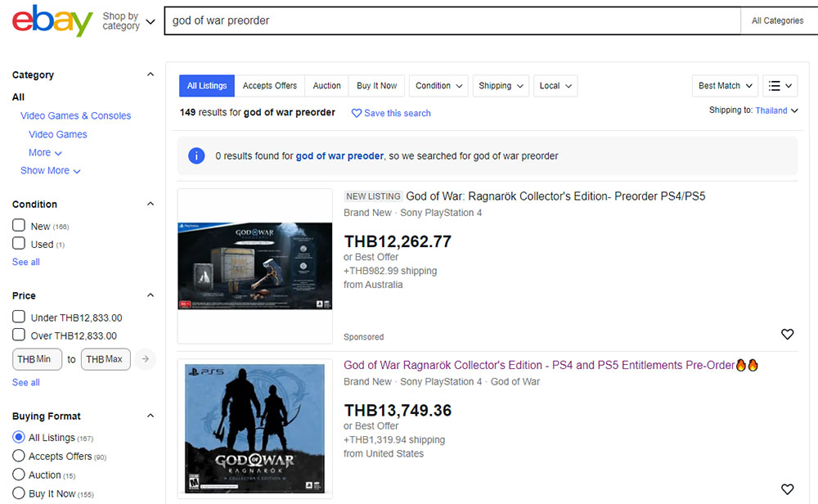Switch to Accepts Offers tab
The image size is (818, 504).
(270, 86)
